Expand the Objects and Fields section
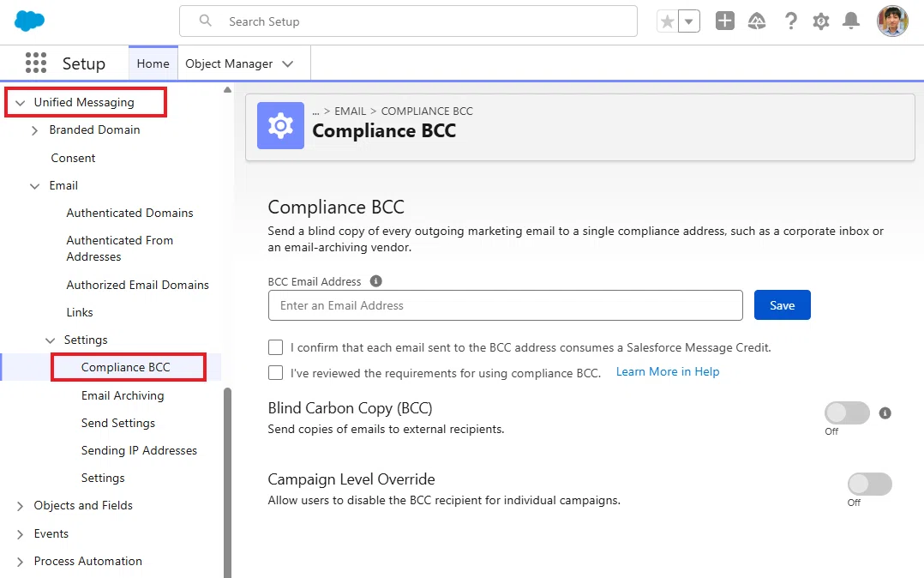Viewport: 924px width, 578px height. pyautogui.click(x=20, y=506)
